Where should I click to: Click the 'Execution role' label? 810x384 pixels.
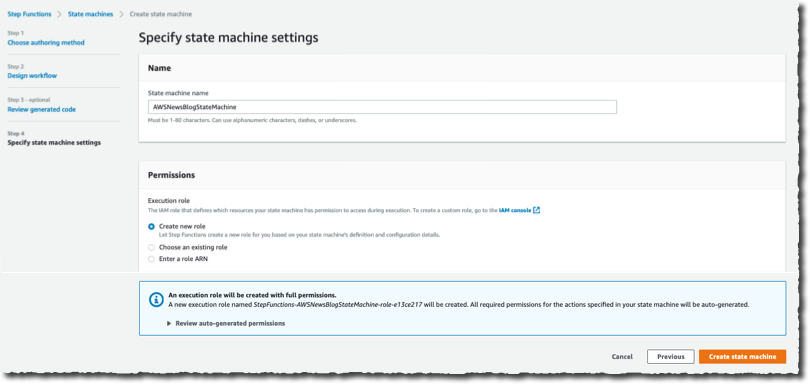click(x=168, y=201)
